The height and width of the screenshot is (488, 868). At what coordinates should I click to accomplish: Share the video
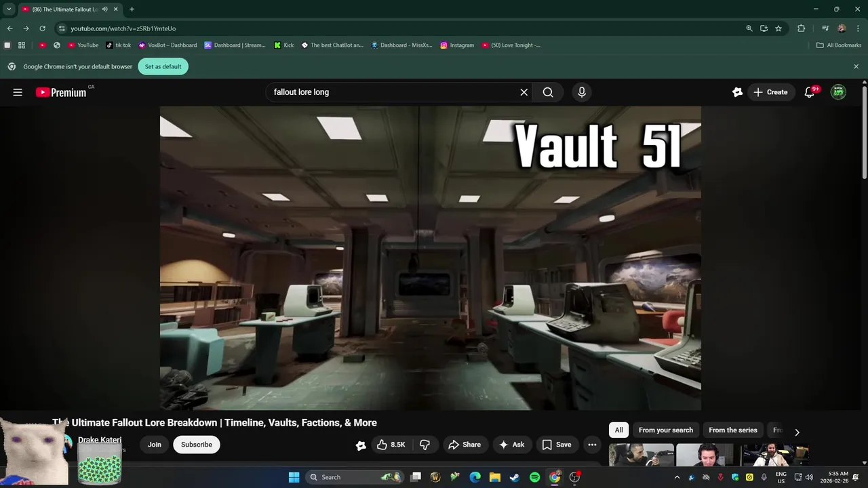click(465, 445)
